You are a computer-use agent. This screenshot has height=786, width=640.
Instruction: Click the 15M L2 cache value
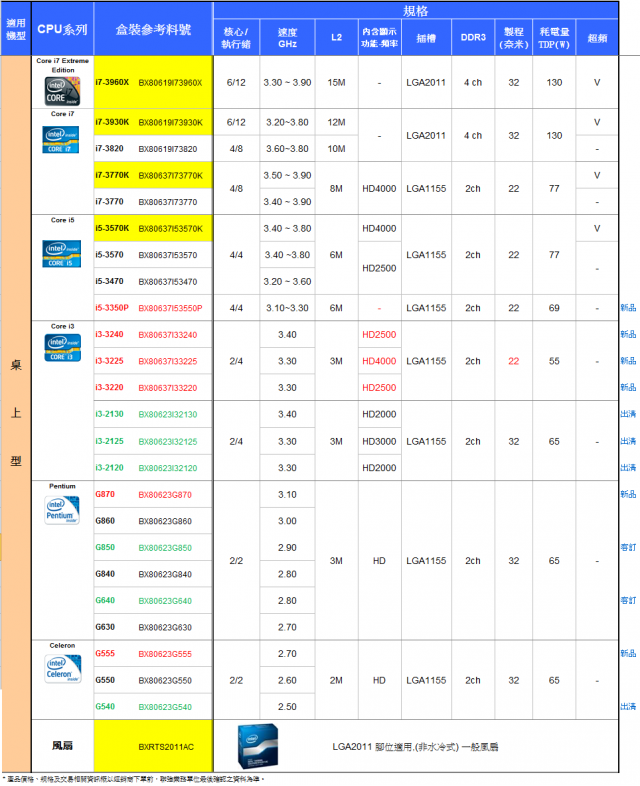[336, 83]
